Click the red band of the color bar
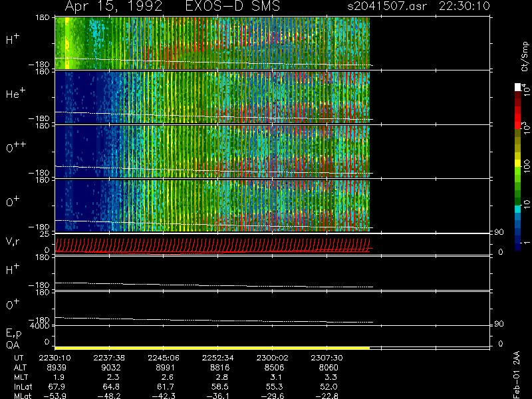The image size is (532, 399). 518,118
